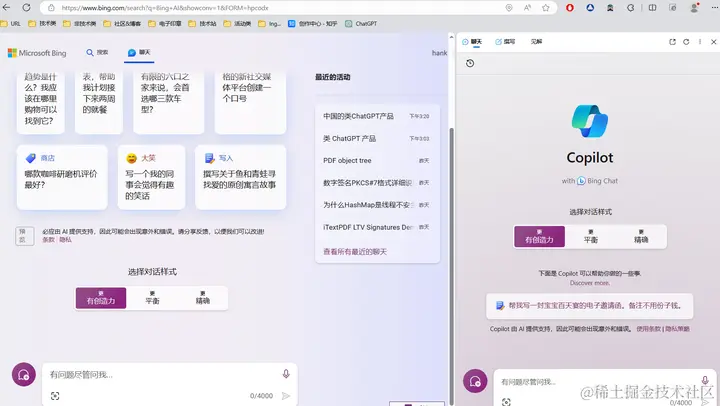Switch to the 聊天 tab on Bing
The width and height of the screenshot is (720, 406).
(x=139, y=53)
